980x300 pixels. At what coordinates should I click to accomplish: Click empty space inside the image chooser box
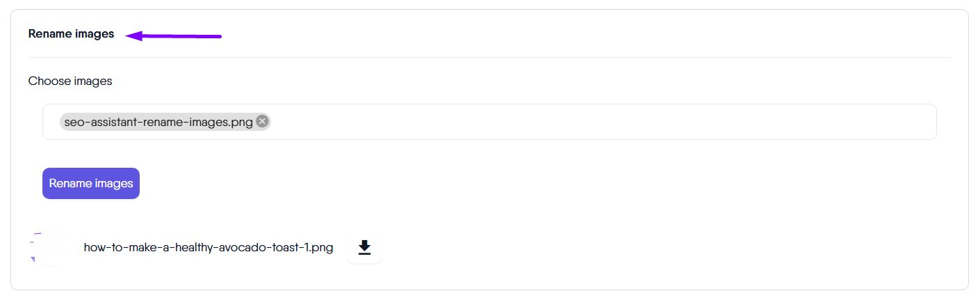tap(591, 122)
